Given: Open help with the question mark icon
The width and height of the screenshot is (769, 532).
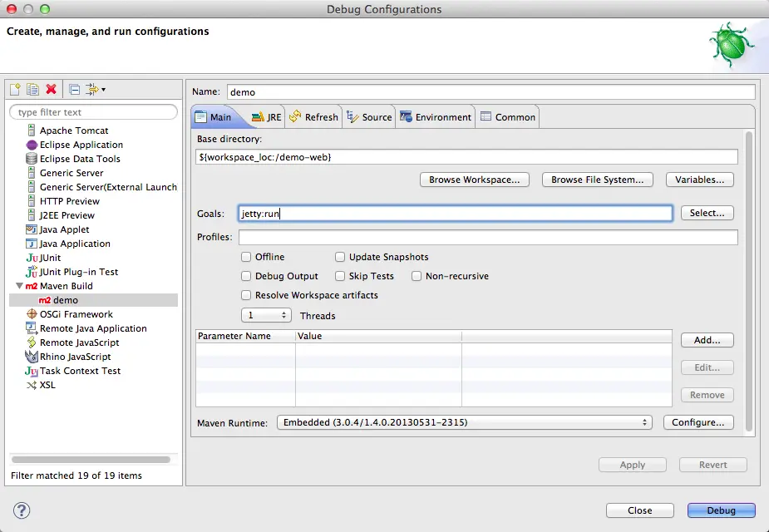Looking at the screenshot, I should (x=22, y=510).
